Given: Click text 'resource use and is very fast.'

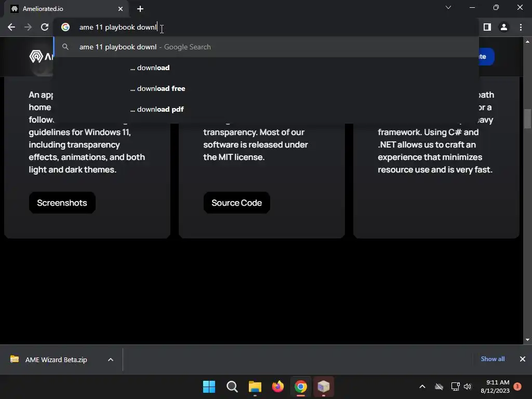Looking at the screenshot, I should [x=435, y=170].
